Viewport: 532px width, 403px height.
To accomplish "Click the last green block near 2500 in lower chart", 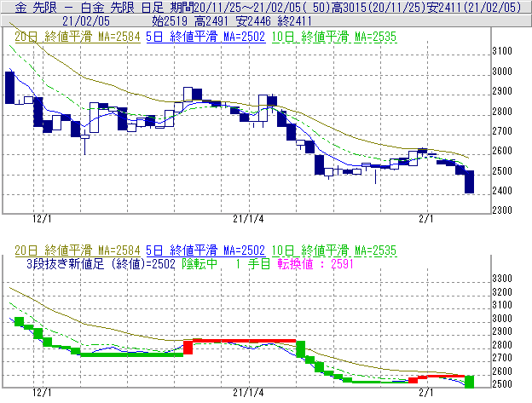I will [x=469, y=382].
